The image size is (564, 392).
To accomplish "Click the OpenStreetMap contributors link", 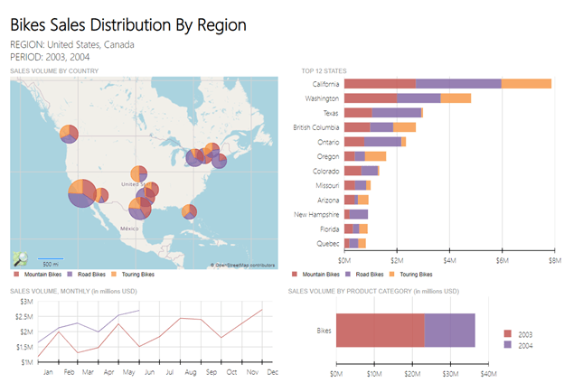I will click(x=243, y=266).
